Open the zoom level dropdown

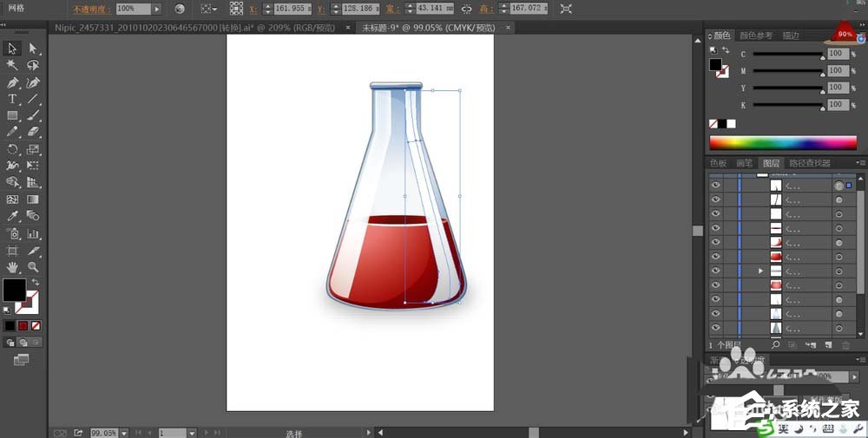(x=124, y=433)
